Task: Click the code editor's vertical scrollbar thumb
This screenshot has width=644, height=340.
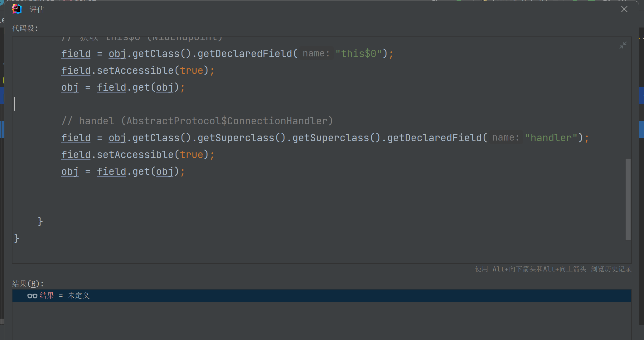Action: tap(628, 199)
